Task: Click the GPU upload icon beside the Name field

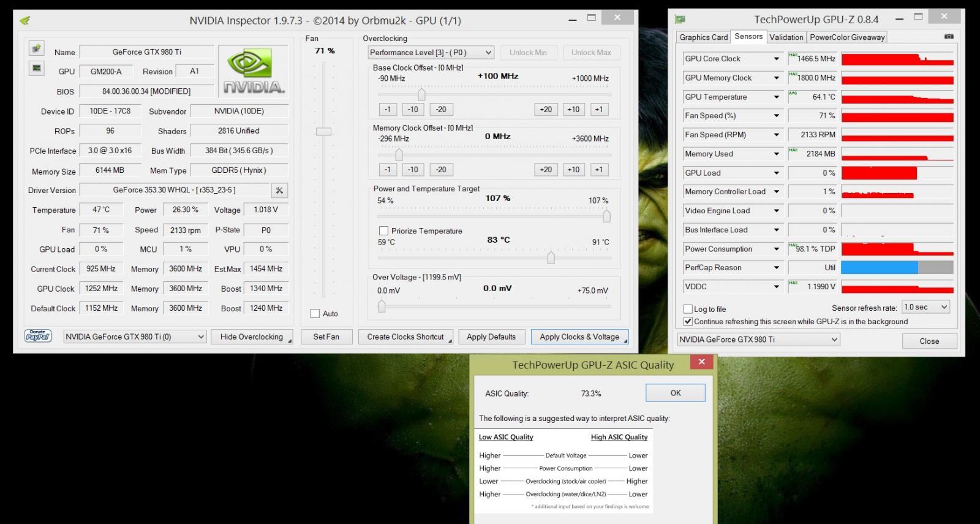Action: (36, 48)
